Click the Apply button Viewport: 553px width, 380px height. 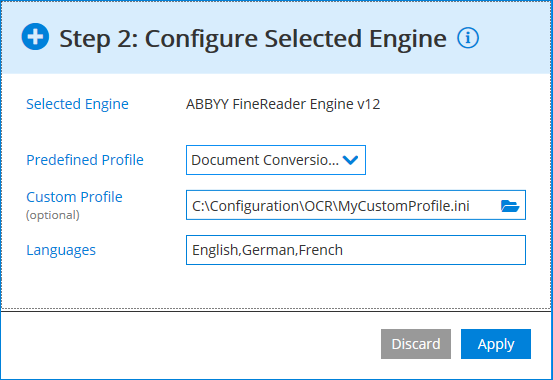(496, 344)
